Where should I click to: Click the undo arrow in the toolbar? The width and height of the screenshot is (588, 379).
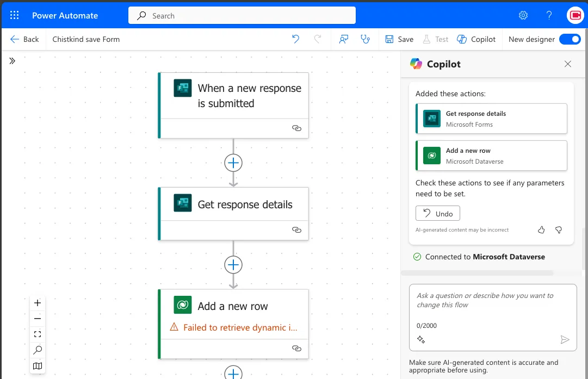[295, 39]
